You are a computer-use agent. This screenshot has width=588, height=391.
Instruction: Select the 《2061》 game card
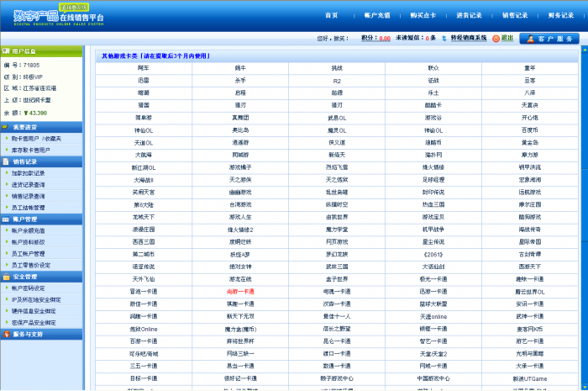coord(433,255)
